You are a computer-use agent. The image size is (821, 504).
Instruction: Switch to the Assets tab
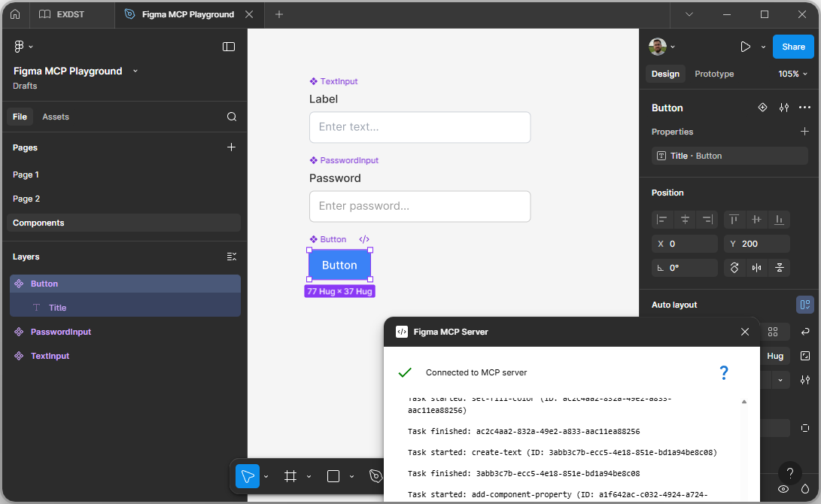click(x=55, y=117)
